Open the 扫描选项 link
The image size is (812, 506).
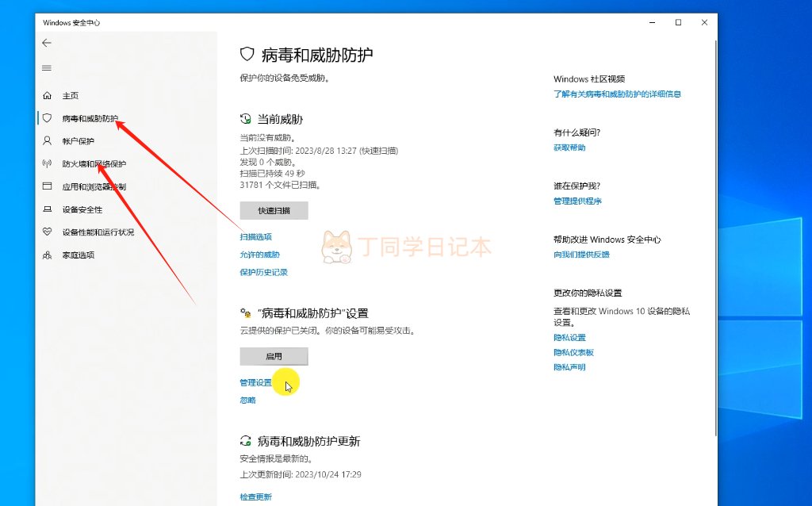255,237
